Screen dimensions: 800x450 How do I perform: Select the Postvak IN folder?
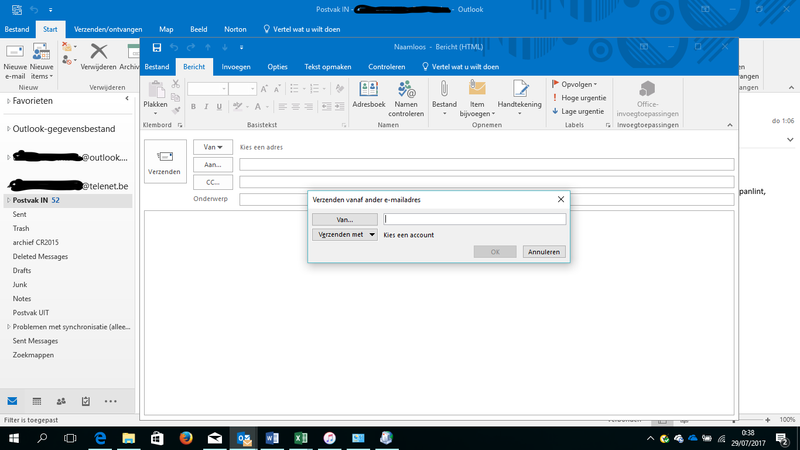[x=66, y=201]
